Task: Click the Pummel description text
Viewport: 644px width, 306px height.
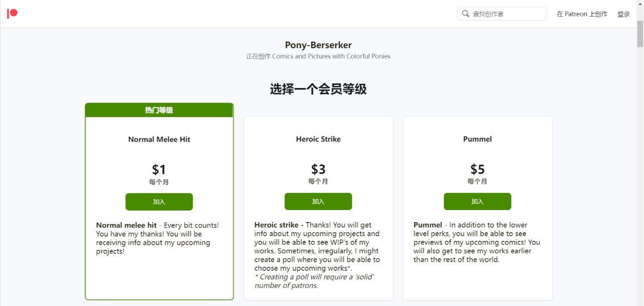Action: pyautogui.click(x=476, y=242)
